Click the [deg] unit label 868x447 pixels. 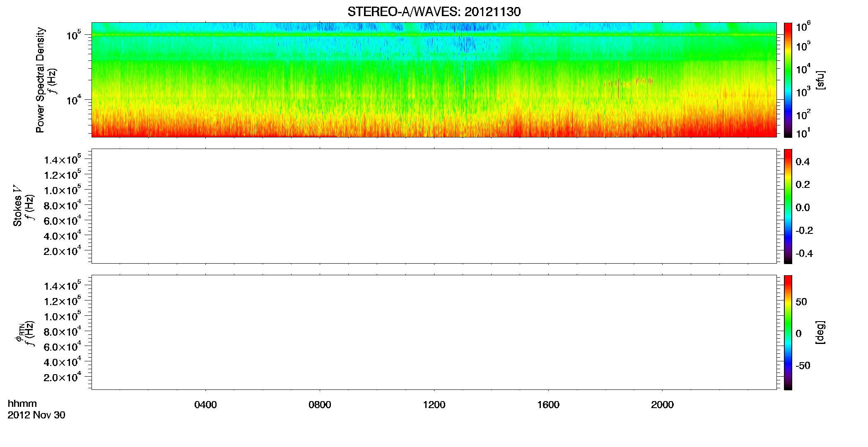coord(820,332)
